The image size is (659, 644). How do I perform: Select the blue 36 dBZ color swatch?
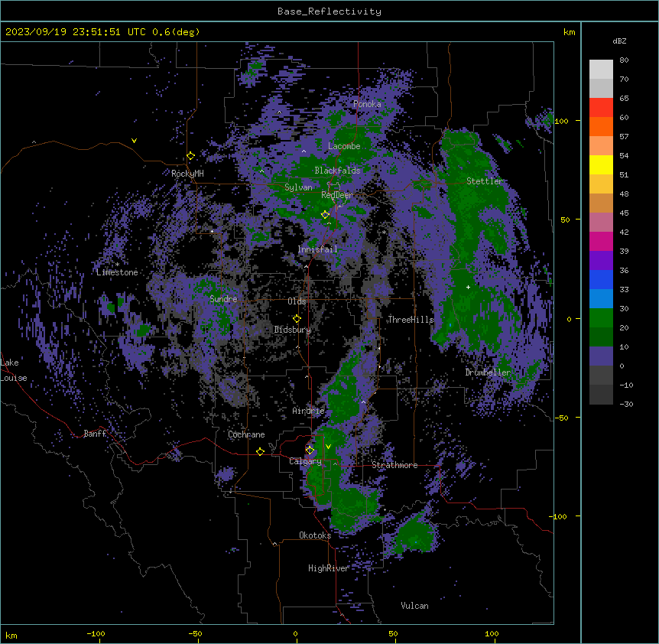[601, 279]
